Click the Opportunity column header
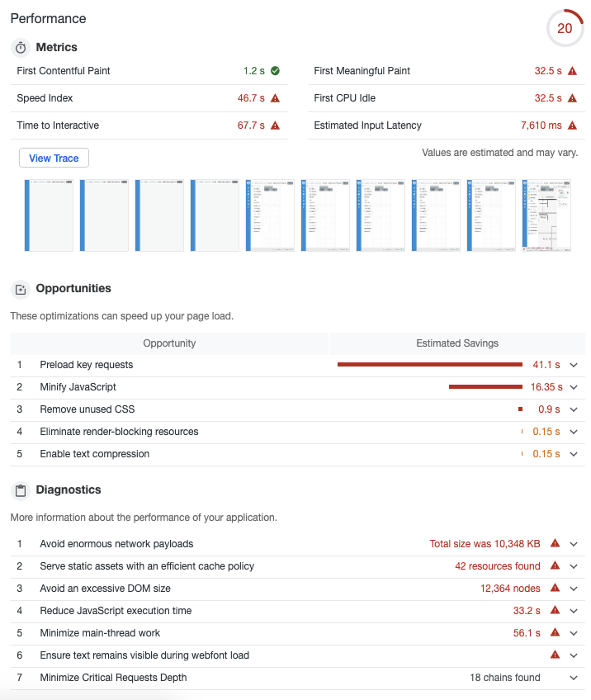The image size is (591, 700). point(169,343)
